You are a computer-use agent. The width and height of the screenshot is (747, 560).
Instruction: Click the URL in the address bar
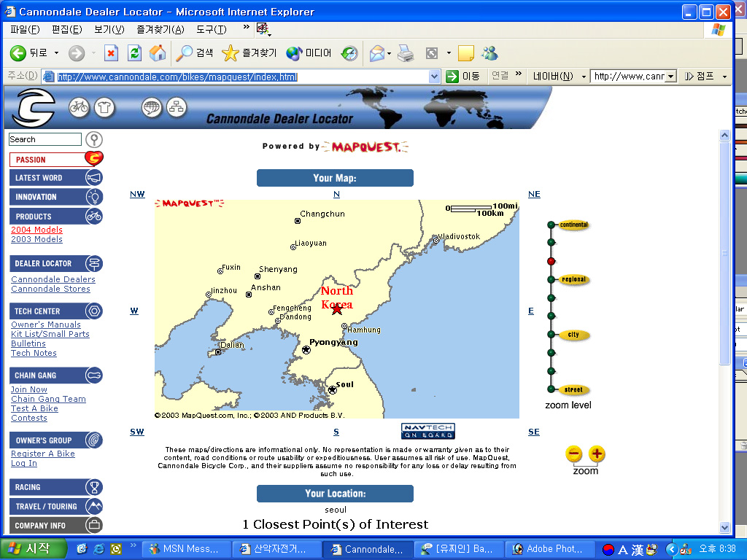click(x=177, y=77)
